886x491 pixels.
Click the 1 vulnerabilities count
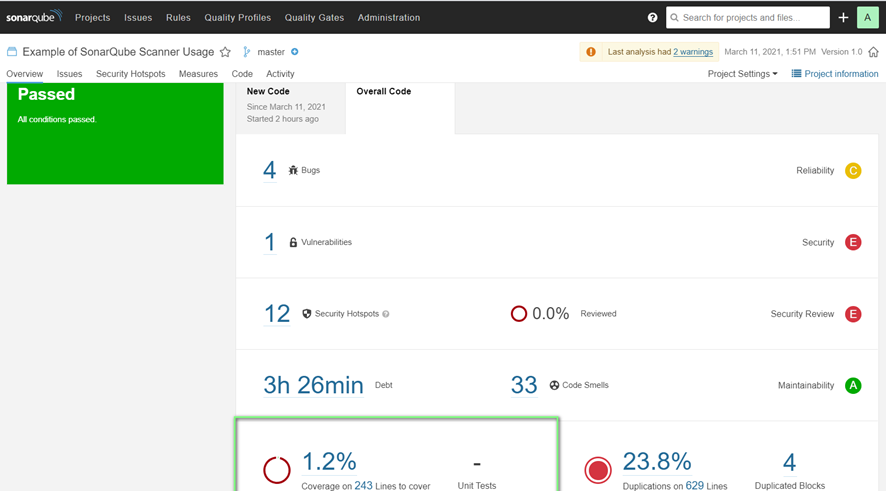pos(270,242)
